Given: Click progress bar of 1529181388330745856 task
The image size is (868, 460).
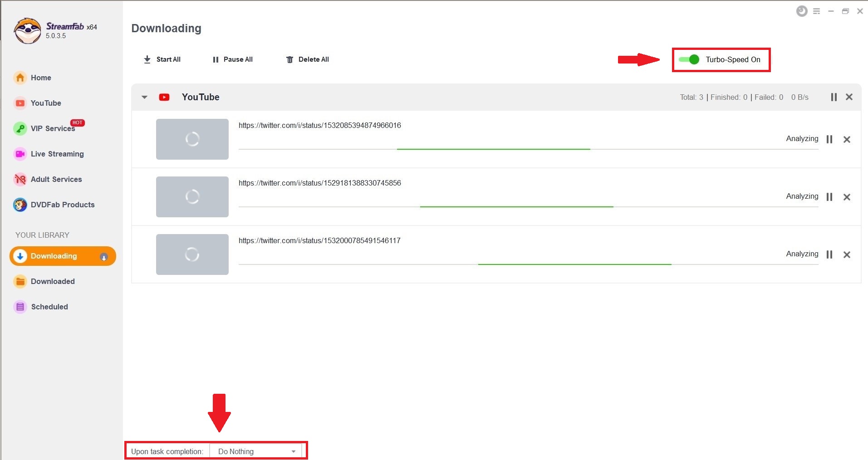Looking at the screenshot, I should click(x=529, y=206).
